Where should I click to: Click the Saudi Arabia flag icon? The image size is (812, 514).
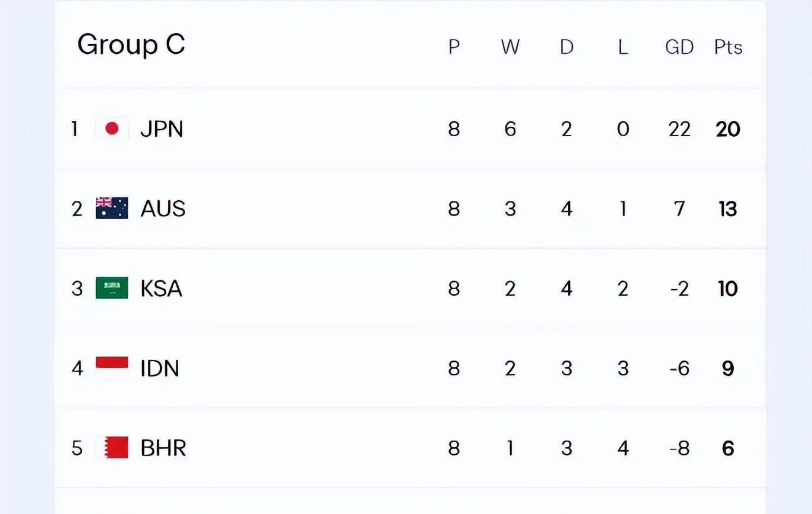(x=111, y=288)
